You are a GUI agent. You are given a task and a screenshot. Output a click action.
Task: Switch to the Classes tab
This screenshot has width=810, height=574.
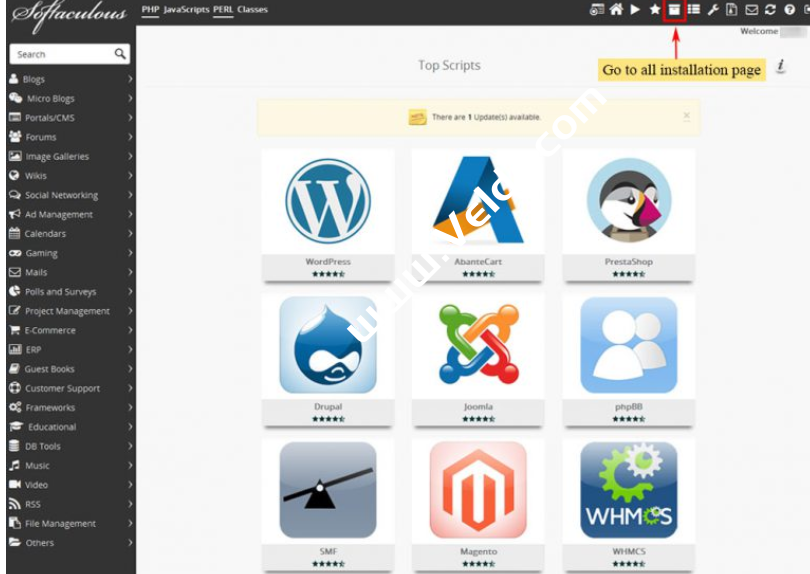point(252,10)
